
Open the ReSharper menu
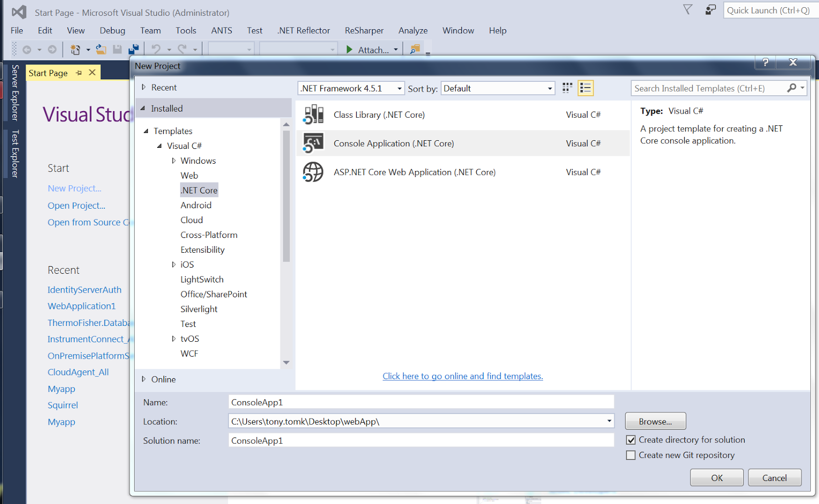point(364,30)
